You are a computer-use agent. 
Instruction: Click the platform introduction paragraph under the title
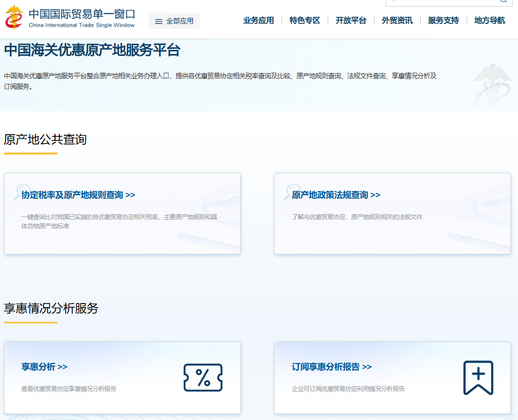coord(220,81)
